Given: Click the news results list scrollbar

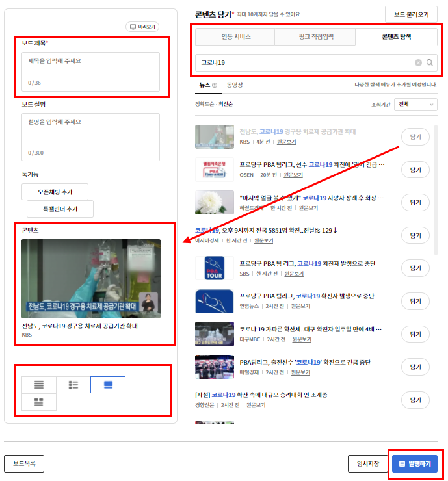Looking at the screenshot, I should tap(436, 190).
